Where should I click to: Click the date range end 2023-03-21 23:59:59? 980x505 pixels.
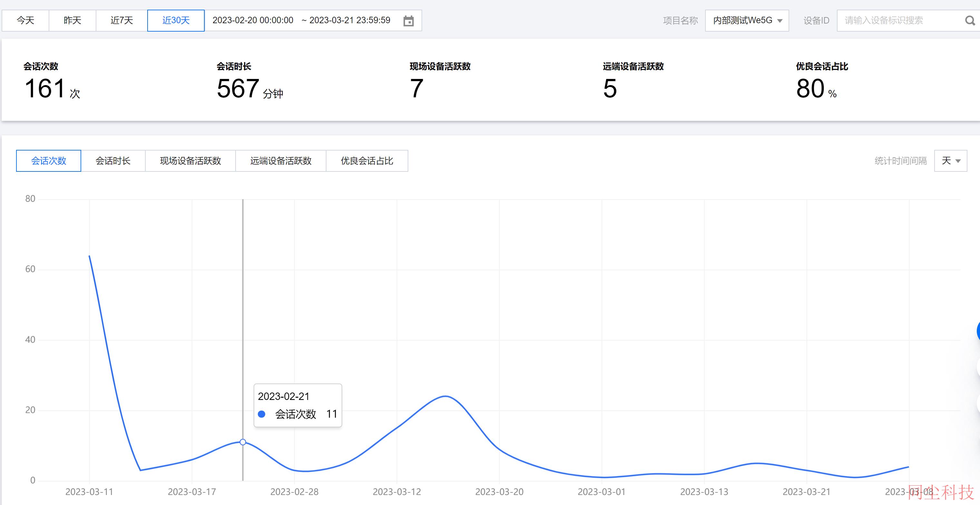click(350, 20)
